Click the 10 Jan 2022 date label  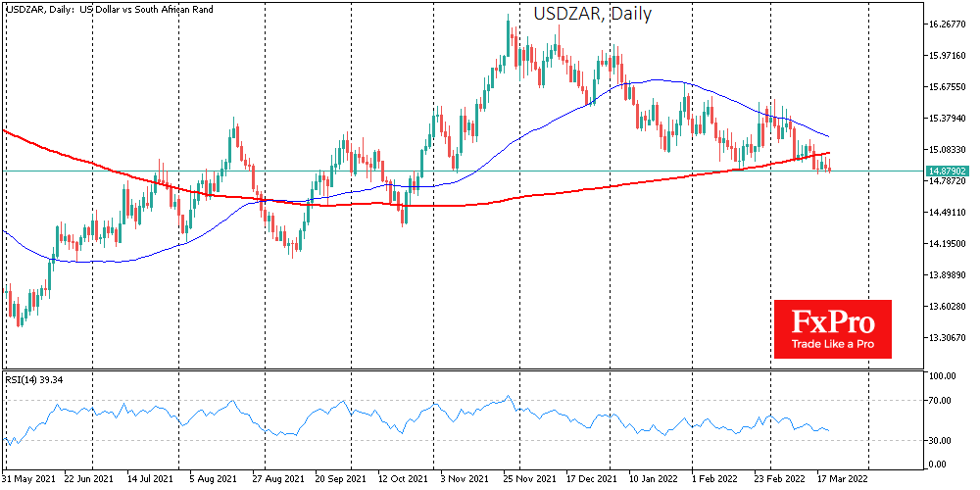coord(652,481)
